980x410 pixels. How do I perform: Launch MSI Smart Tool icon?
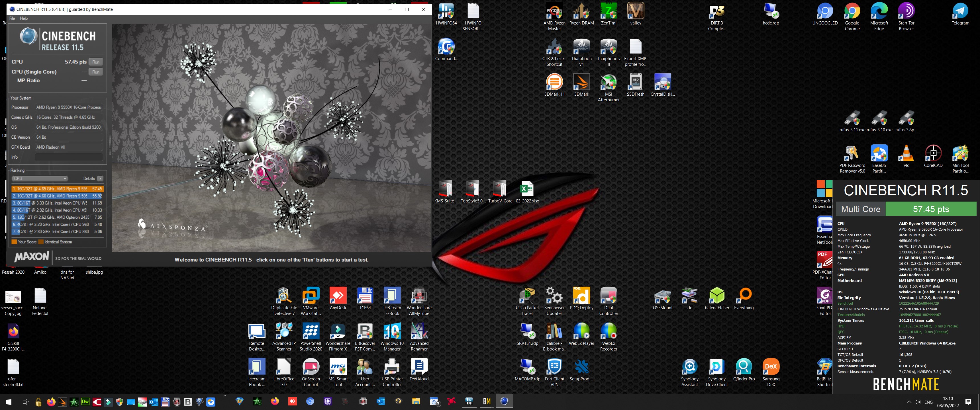[x=338, y=372]
